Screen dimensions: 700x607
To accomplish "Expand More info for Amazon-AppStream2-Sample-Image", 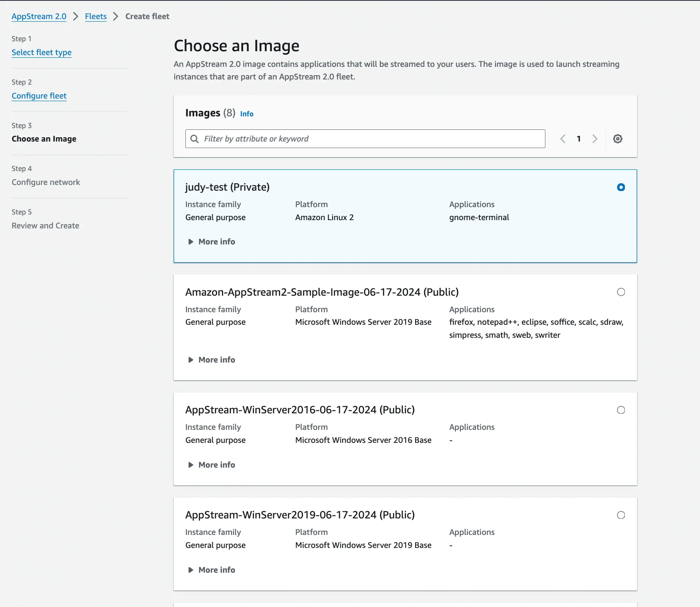I will (x=212, y=360).
